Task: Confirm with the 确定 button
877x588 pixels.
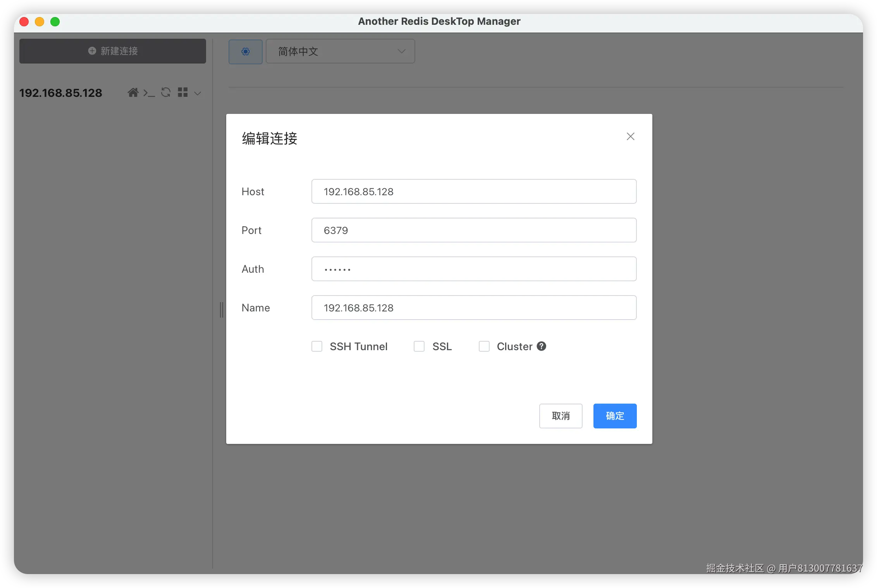Action: click(x=615, y=416)
